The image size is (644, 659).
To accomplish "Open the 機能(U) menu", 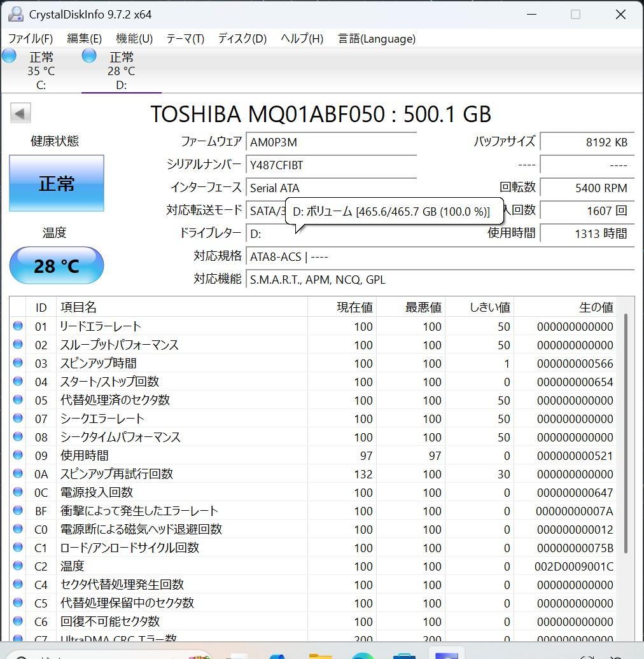I will 134,39.
